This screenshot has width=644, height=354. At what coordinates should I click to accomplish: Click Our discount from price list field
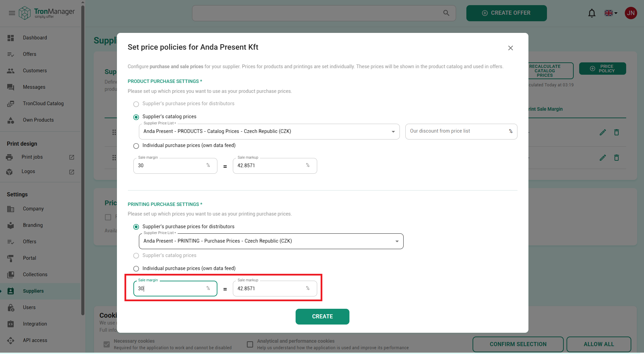pyautogui.click(x=461, y=132)
